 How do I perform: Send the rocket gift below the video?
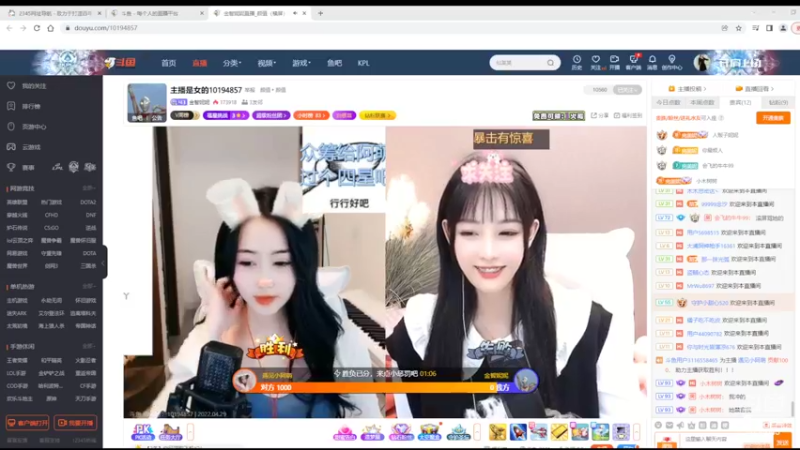tap(518, 432)
